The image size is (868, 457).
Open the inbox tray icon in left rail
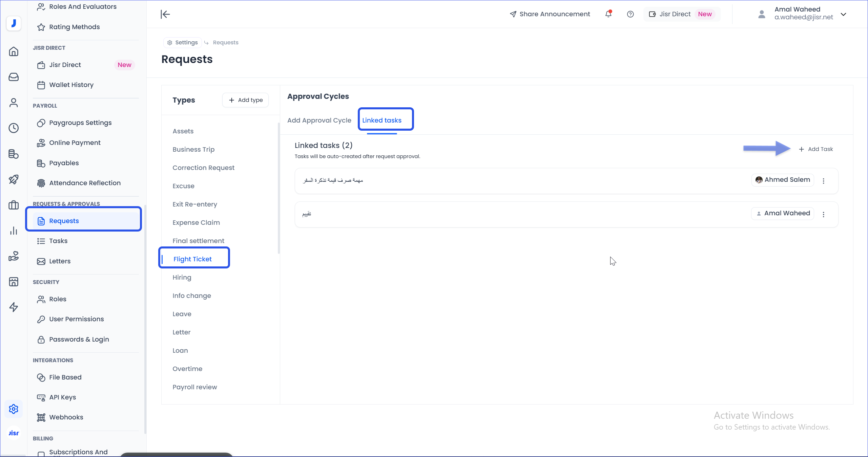click(14, 77)
